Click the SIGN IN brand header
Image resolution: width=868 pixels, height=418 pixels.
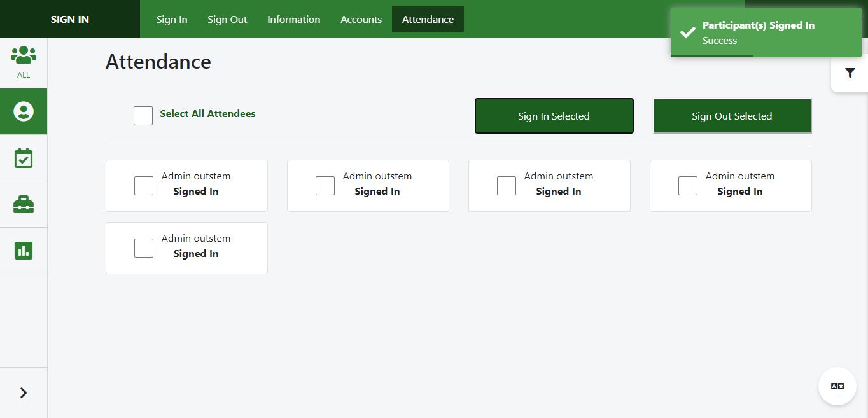[70, 19]
